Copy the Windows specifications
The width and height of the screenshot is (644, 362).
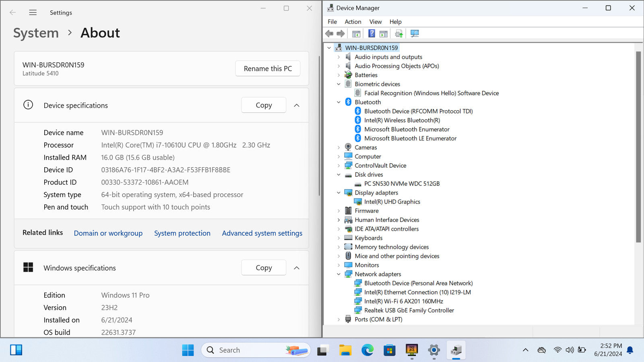coord(264,267)
